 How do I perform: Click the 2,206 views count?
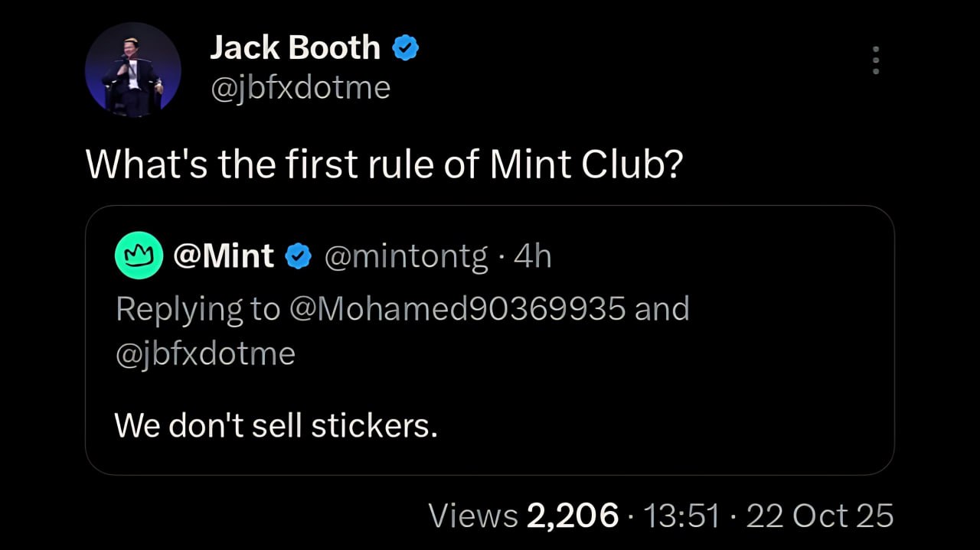tap(573, 516)
